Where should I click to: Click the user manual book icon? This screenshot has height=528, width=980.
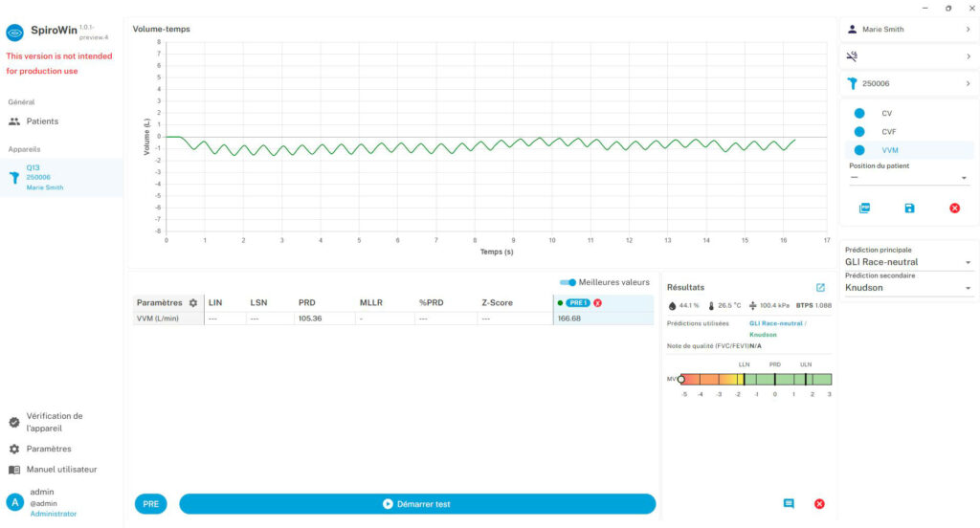(14, 470)
